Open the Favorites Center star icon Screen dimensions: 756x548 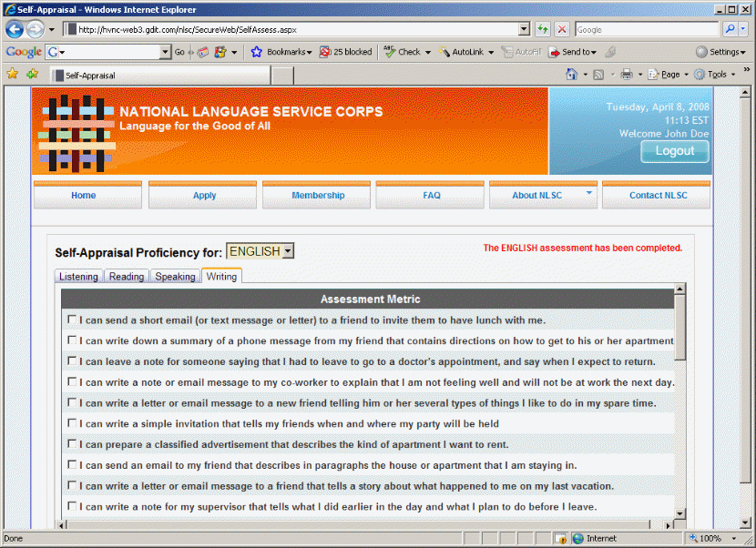13,75
